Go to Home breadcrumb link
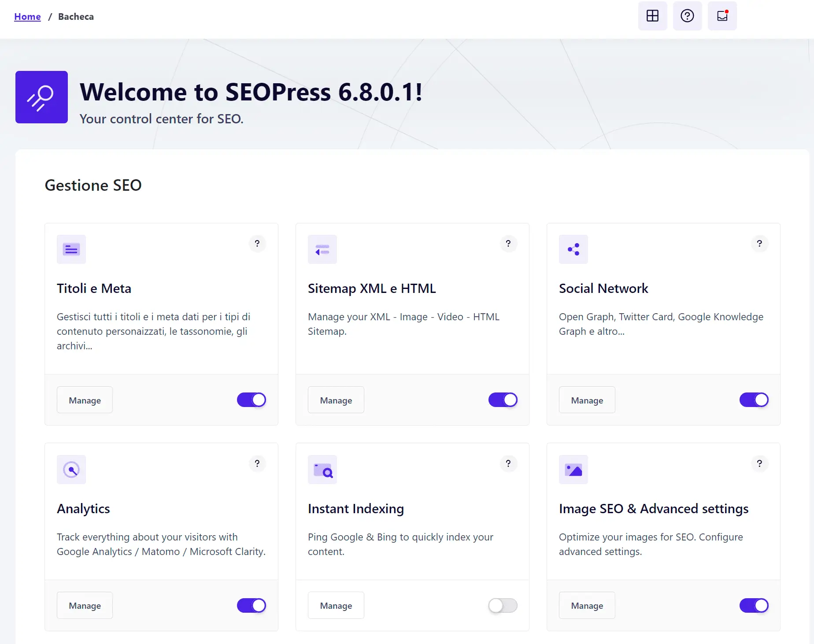 pos(27,17)
